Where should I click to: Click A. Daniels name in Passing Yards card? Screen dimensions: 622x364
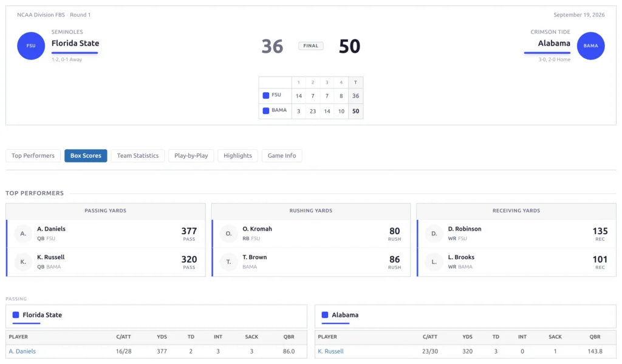click(x=51, y=229)
